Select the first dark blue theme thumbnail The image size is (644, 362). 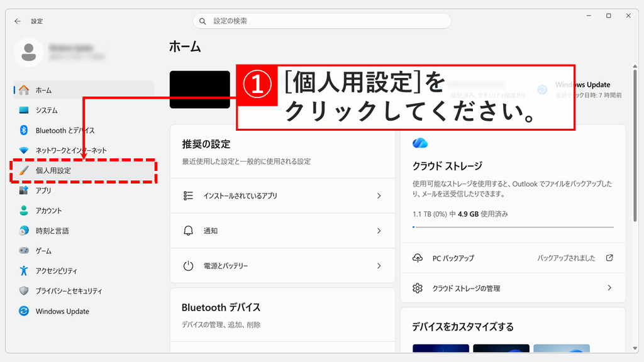coord(441,348)
